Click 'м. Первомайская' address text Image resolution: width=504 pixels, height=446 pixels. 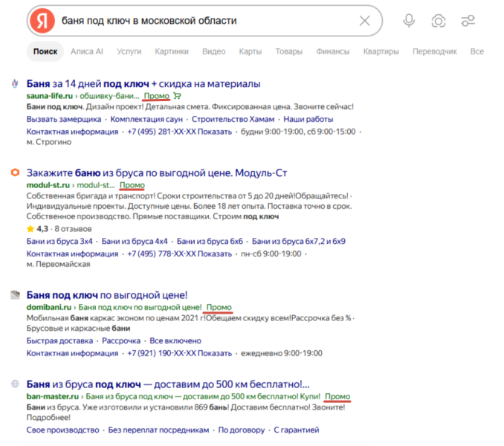tap(58, 264)
